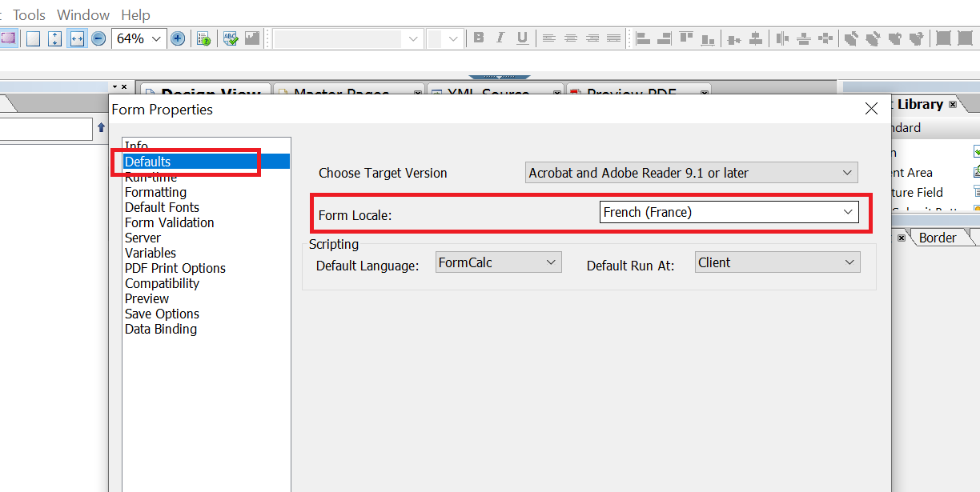Click the Distribute Across icon
The height and width of the screenshot is (492, 980).
[x=783, y=38]
